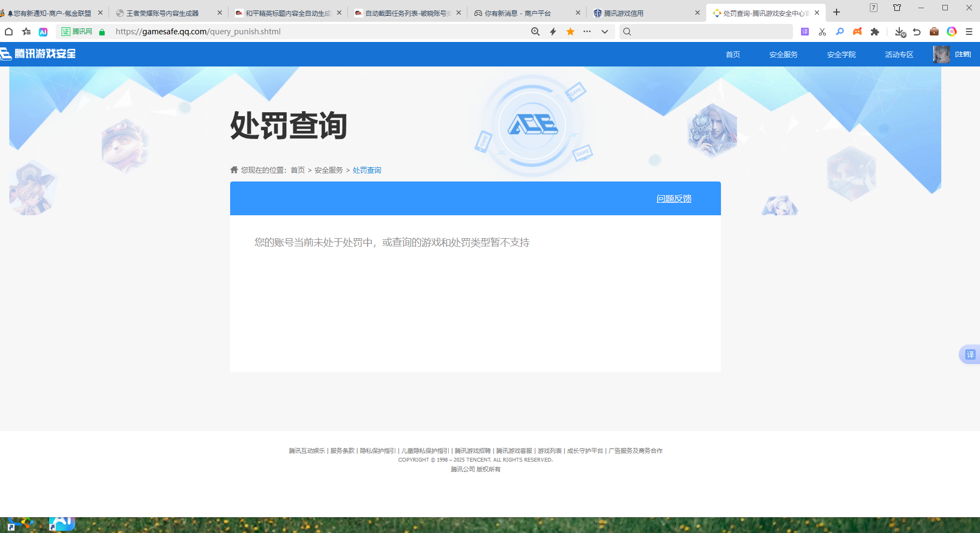Open the three-dot more options icon

tap(587, 32)
